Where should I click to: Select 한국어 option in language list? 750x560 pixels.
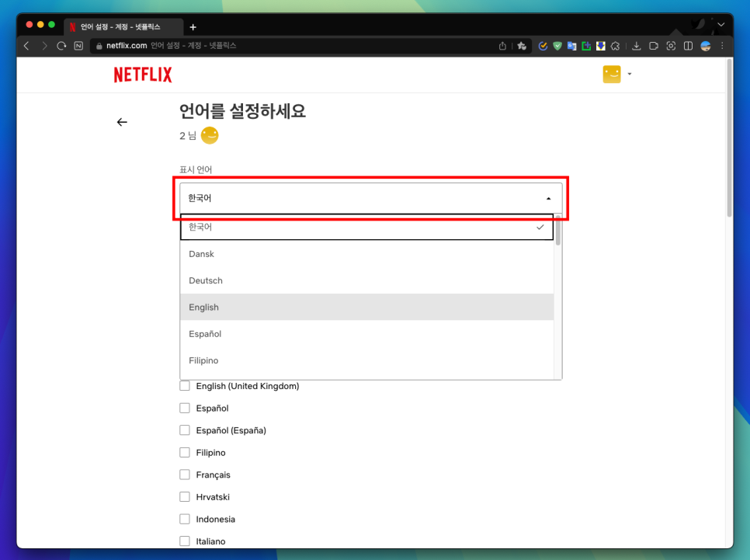click(x=367, y=227)
